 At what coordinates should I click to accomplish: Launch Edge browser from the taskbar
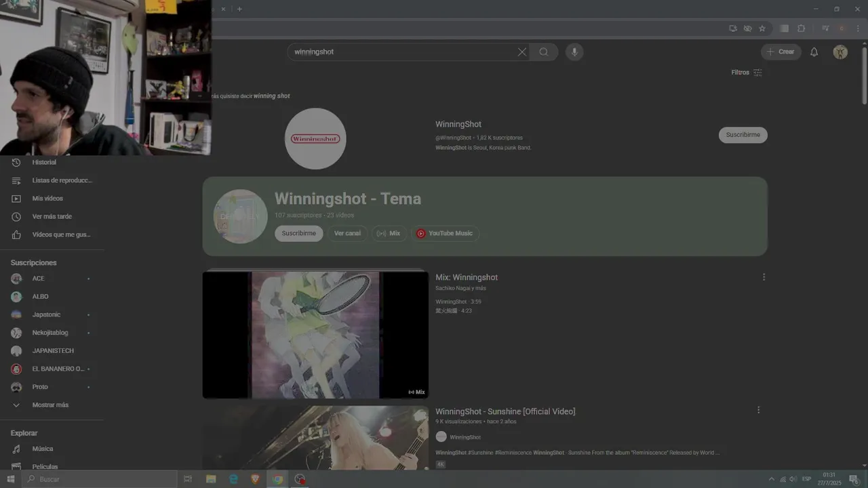coord(233,479)
